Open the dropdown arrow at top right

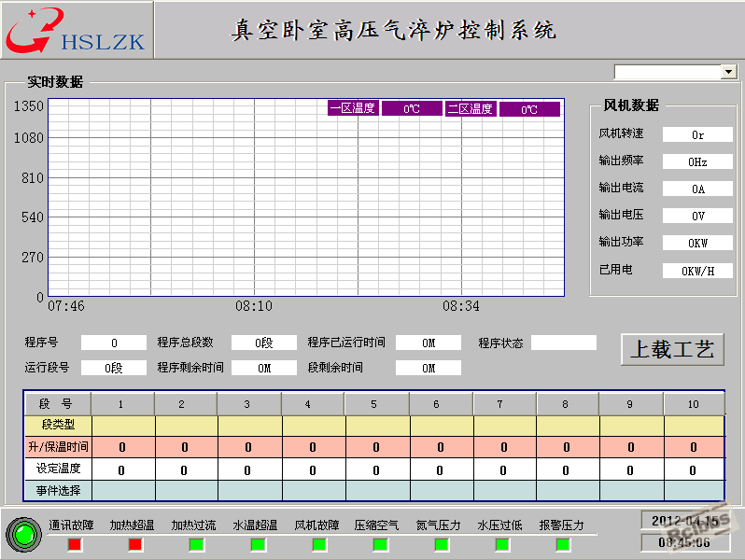(728, 72)
